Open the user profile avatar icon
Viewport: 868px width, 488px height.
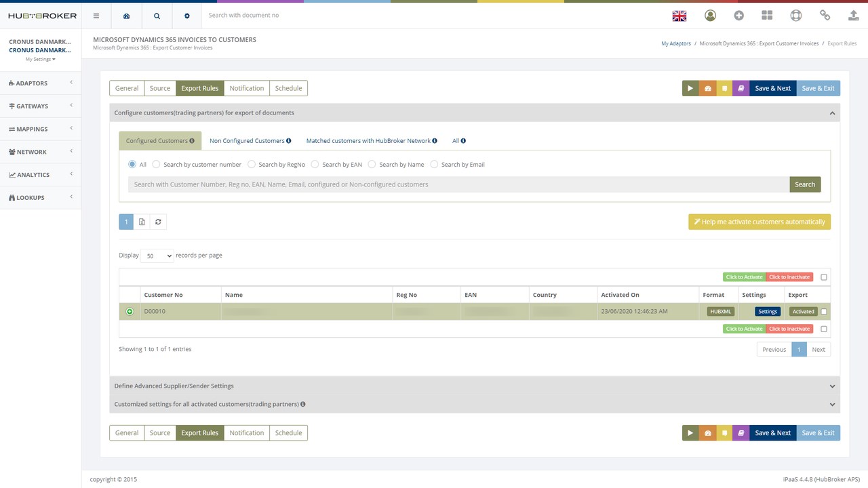710,15
